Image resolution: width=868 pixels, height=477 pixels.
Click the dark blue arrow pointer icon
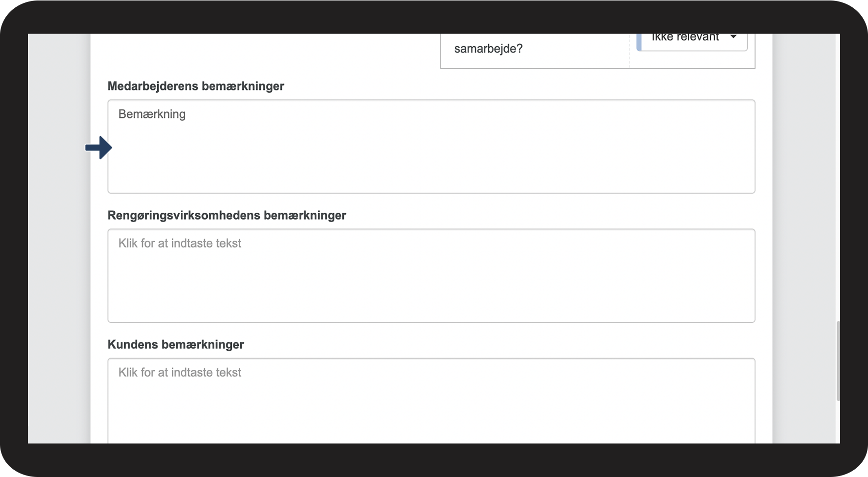click(x=99, y=147)
